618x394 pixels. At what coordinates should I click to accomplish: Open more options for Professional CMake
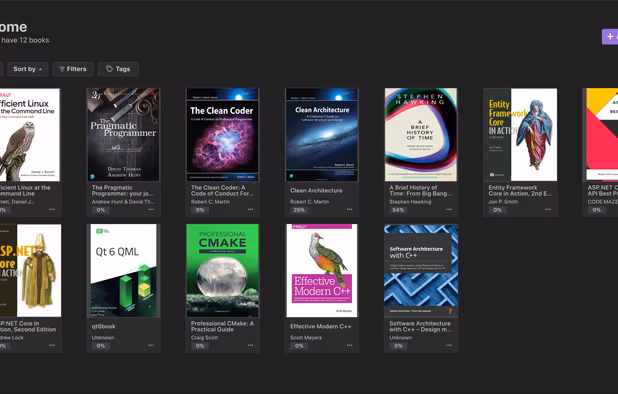click(251, 346)
